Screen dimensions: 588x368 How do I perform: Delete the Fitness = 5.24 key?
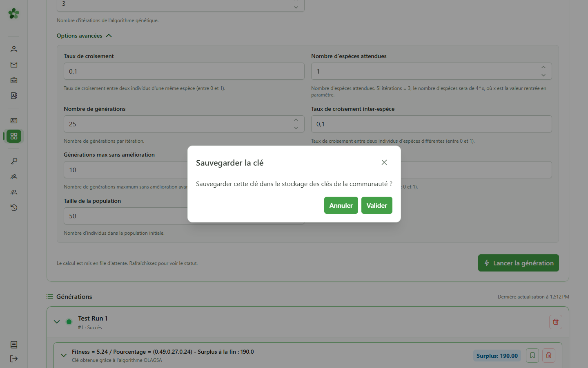pyautogui.click(x=549, y=355)
